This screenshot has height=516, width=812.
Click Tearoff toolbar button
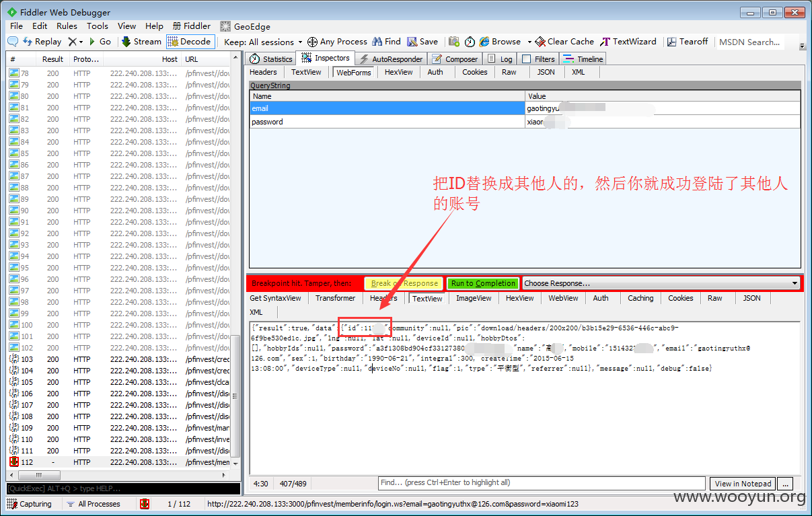(x=688, y=42)
